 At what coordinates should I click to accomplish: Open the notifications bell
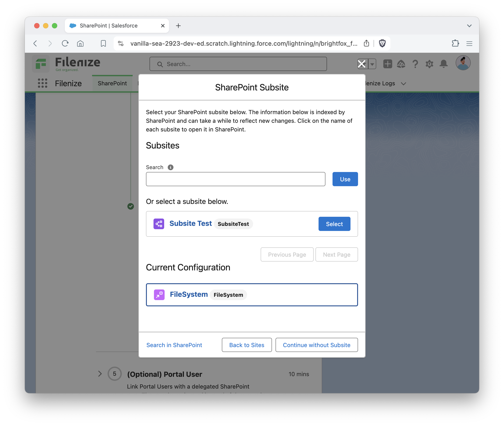point(444,64)
